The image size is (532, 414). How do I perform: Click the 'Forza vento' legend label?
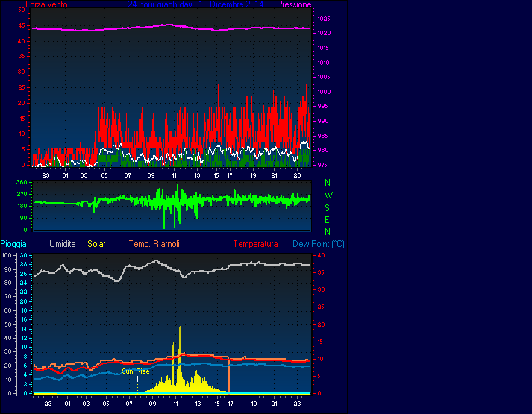tap(48, 4)
